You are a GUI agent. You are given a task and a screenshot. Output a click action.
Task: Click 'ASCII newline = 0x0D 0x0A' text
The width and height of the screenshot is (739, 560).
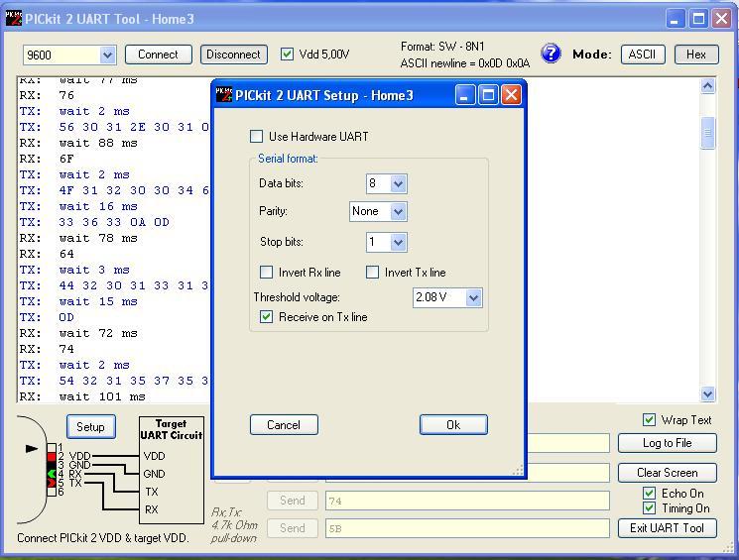pos(464,63)
